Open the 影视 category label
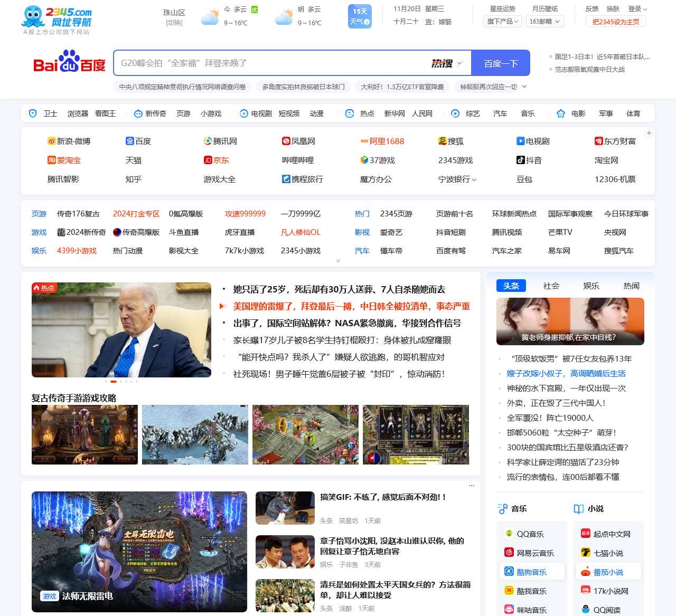The width and height of the screenshot is (676, 616). coord(362,232)
